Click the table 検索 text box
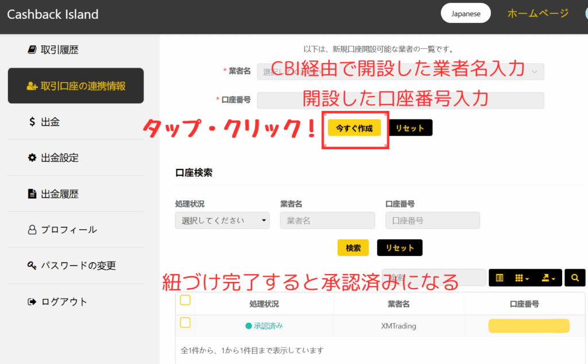 point(434,278)
